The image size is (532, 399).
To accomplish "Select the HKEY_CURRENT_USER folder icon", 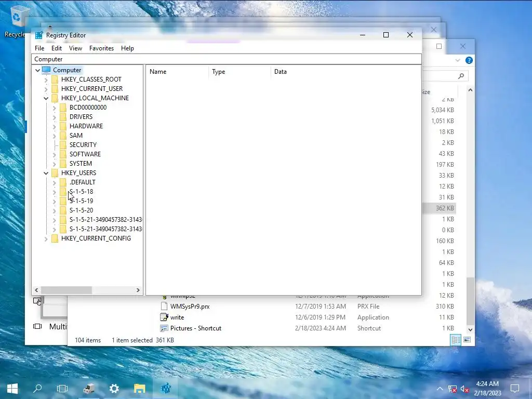I will 55,88.
